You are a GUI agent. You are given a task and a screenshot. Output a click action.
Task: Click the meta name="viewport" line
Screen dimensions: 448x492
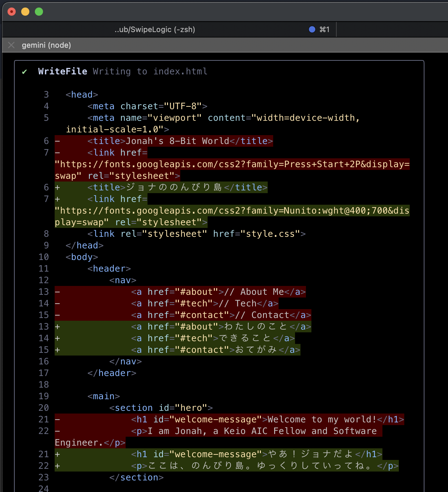click(224, 118)
